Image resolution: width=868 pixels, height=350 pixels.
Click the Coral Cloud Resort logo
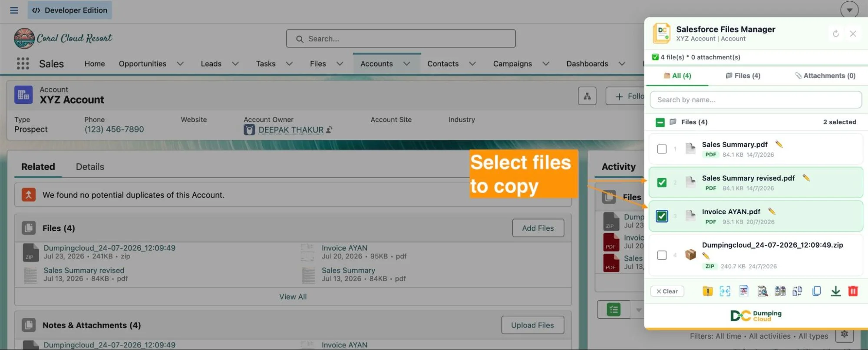63,38
